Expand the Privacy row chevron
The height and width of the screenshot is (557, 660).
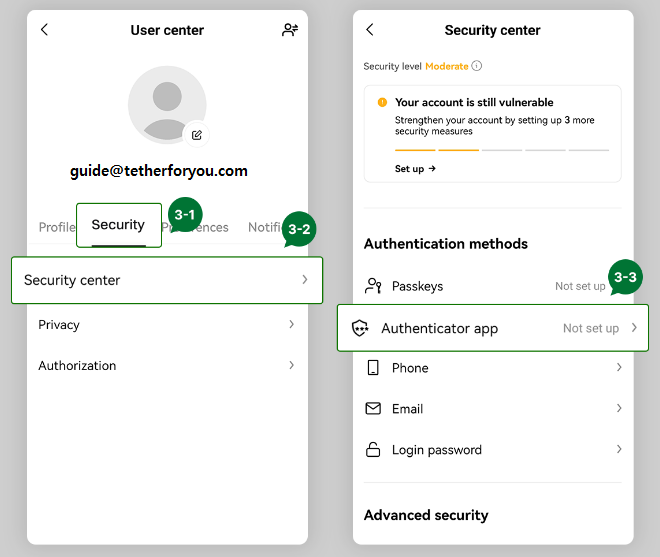pyautogui.click(x=291, y=324)
